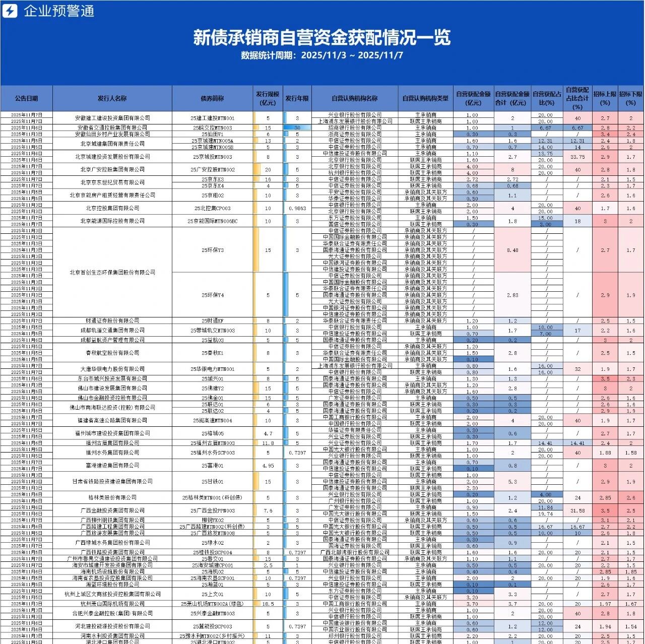Select the 招标上限(%) column header
The height and width of the screenshot is (644, 645).
(605, 98)
